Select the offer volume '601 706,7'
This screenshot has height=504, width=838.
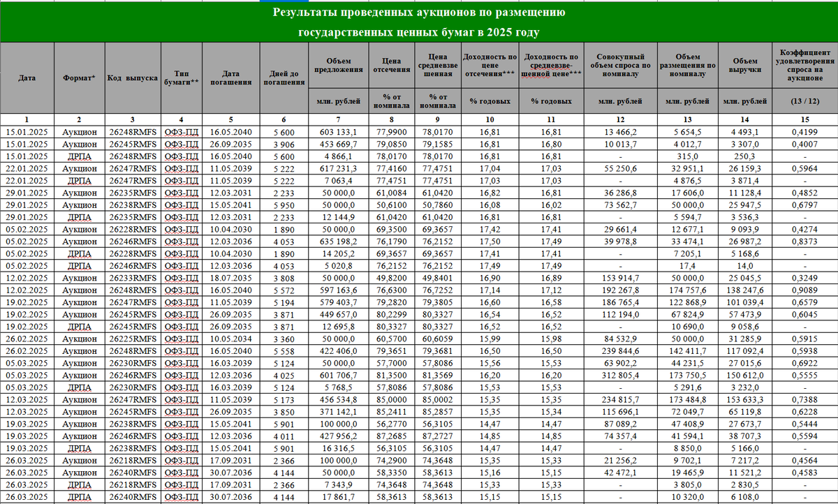click(339, 374)
